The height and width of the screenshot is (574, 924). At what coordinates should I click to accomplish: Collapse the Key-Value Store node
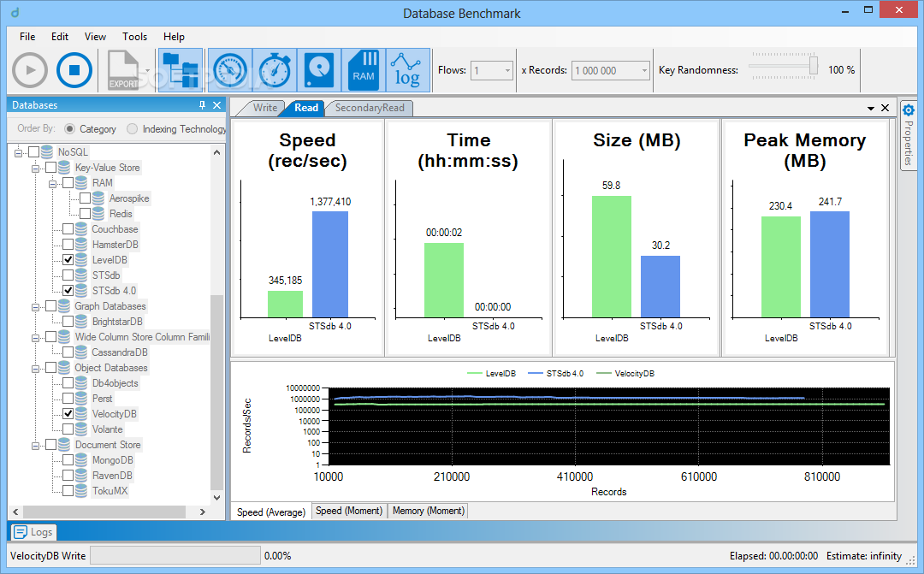[x=35, y=168]
